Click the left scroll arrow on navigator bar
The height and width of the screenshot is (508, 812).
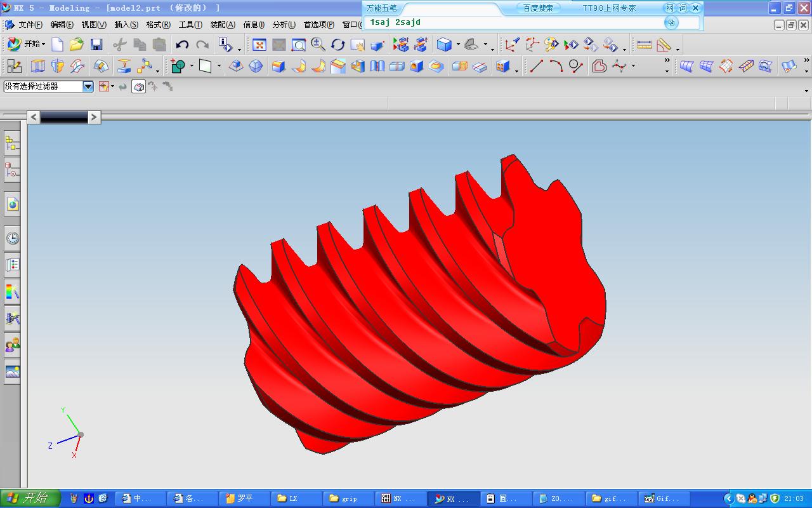coord(34,117)
